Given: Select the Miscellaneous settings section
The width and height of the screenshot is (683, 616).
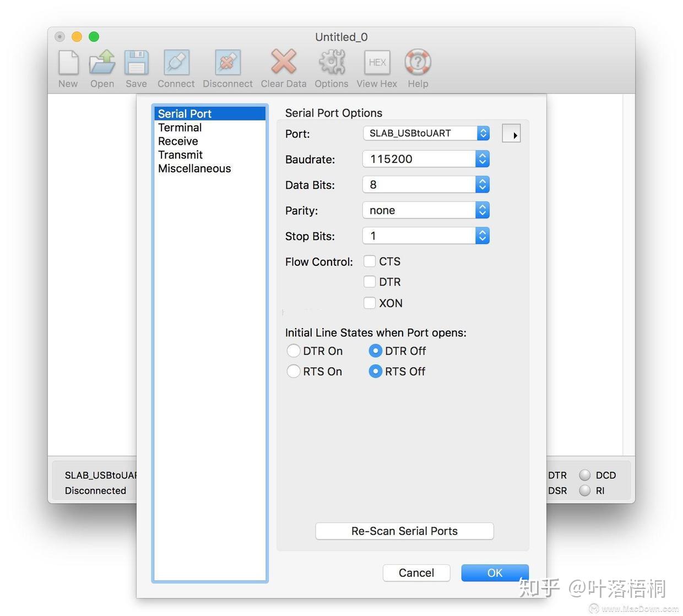Looking at the screenshot, I should point(194,168).
